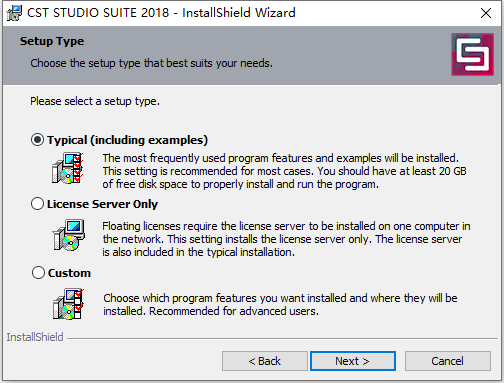Image resolution: width=504 pixels, height=383 pixels.
Task: Click the CST logo in header
Action: (x=473, y=54)
